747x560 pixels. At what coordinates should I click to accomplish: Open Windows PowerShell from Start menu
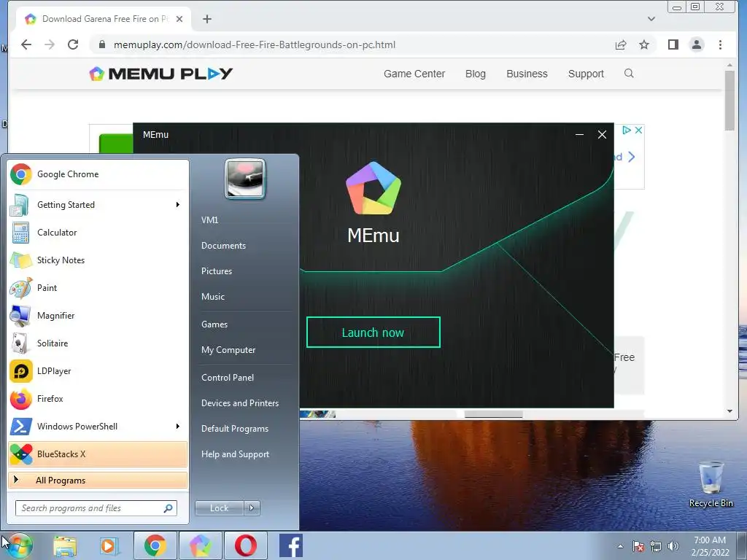coord(98,426)
